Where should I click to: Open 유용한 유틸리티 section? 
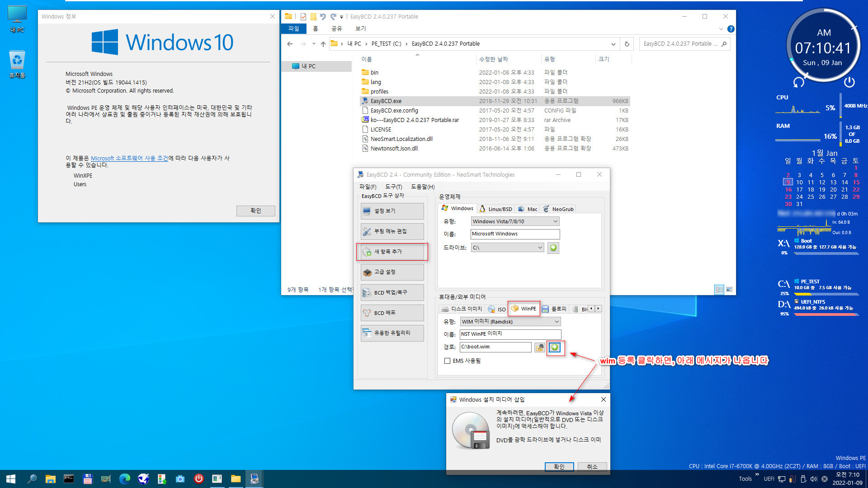click(x=392, y=333)
